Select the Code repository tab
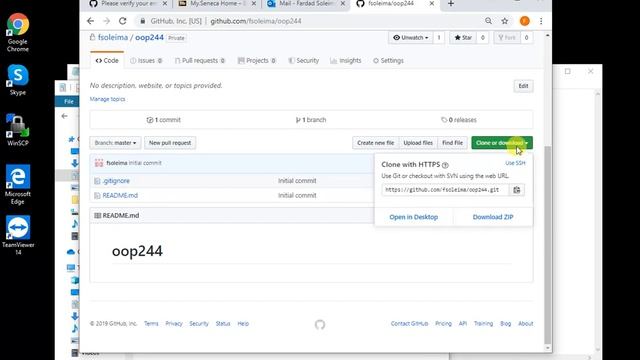 point(107,60)
